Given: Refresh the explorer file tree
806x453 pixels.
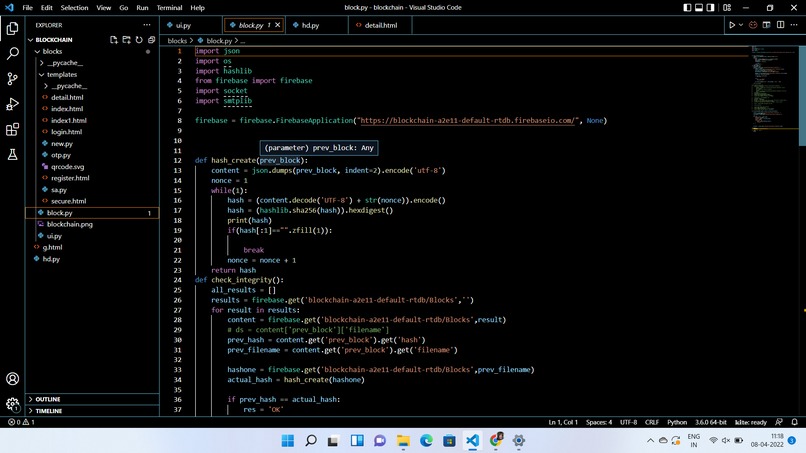Looking at the screenshot, I should [139, 40].
